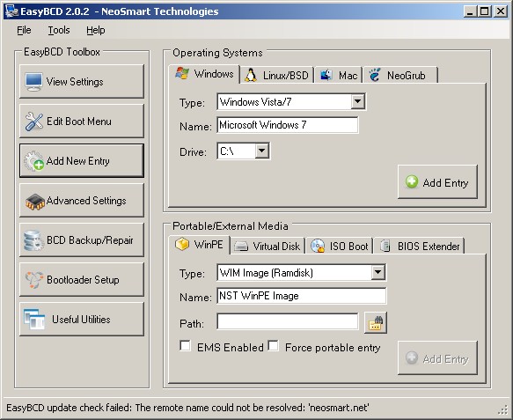The height and width of the screenshot is (420, 513).
Task: Click Add Entry in Operating Systems
Action: tap(437, 182)
